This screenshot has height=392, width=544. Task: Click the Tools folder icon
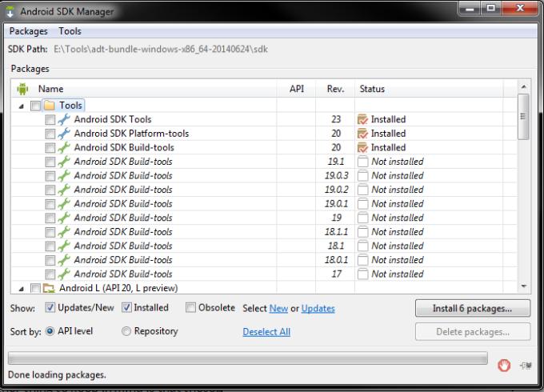[x=50, y=106]
